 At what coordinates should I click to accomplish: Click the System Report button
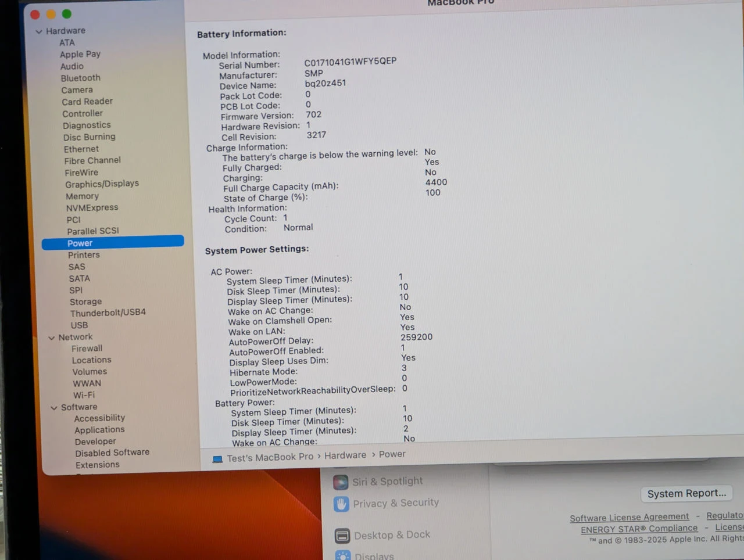tap(686, 493)
